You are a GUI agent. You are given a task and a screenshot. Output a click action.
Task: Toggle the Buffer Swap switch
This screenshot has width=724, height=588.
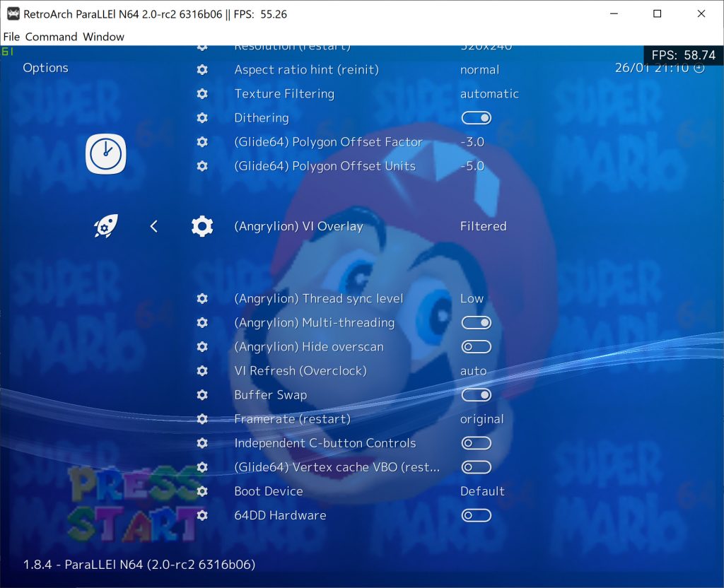pyautogui.click(x=476, y=394)
